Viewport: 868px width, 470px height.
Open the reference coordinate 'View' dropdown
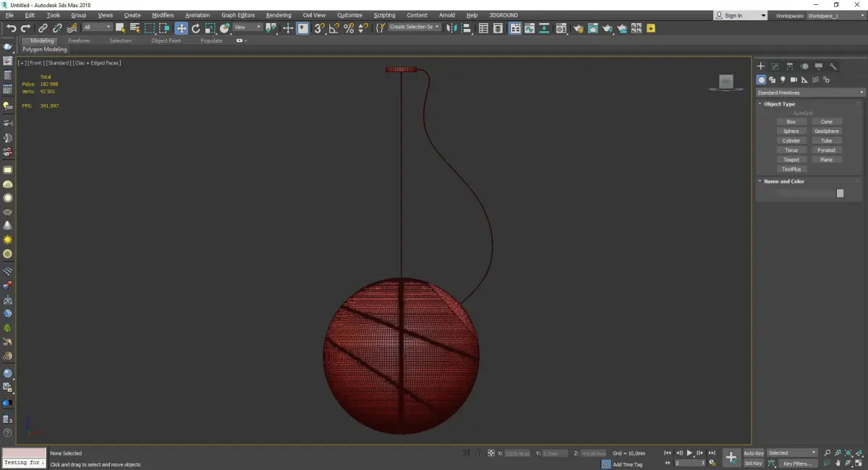pos(247,27)
